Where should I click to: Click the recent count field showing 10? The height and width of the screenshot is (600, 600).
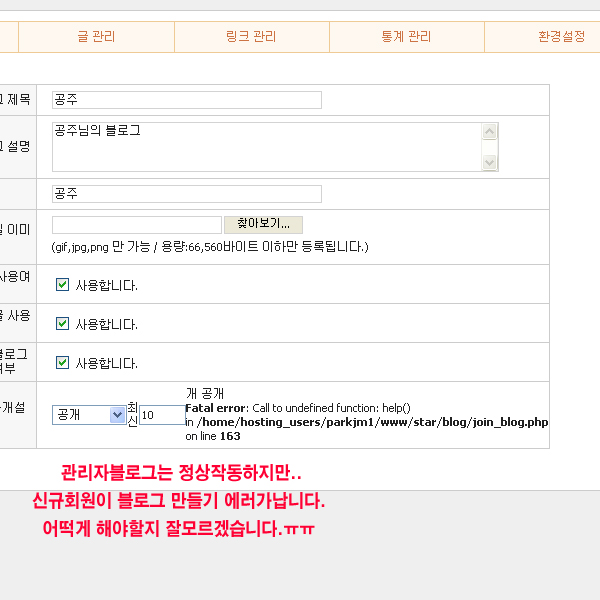161,415
